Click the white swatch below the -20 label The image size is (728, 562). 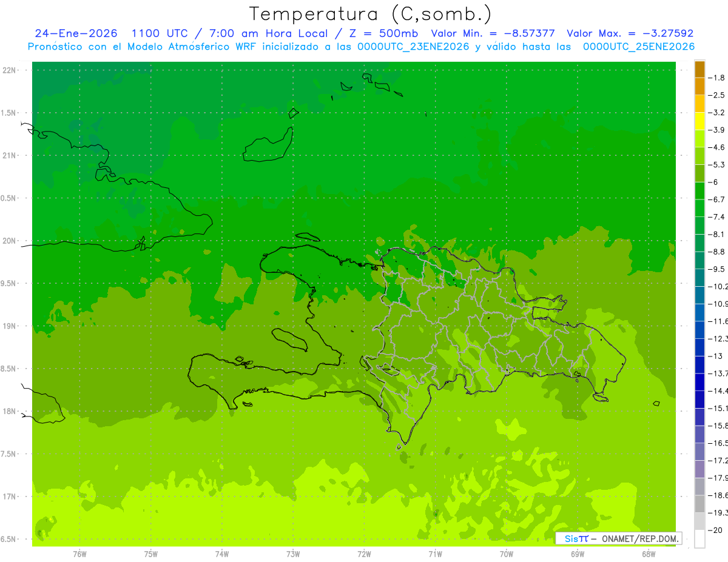point(699,539)
